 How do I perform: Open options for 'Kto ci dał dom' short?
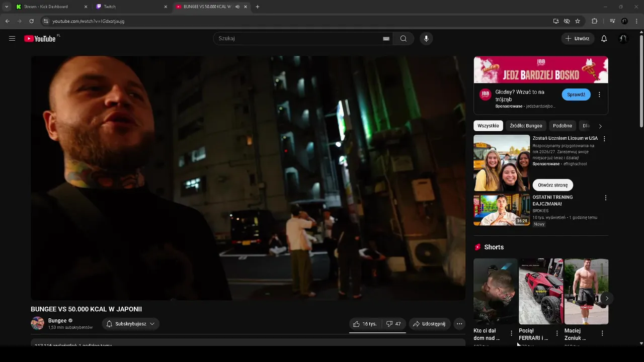coord(512,333)
